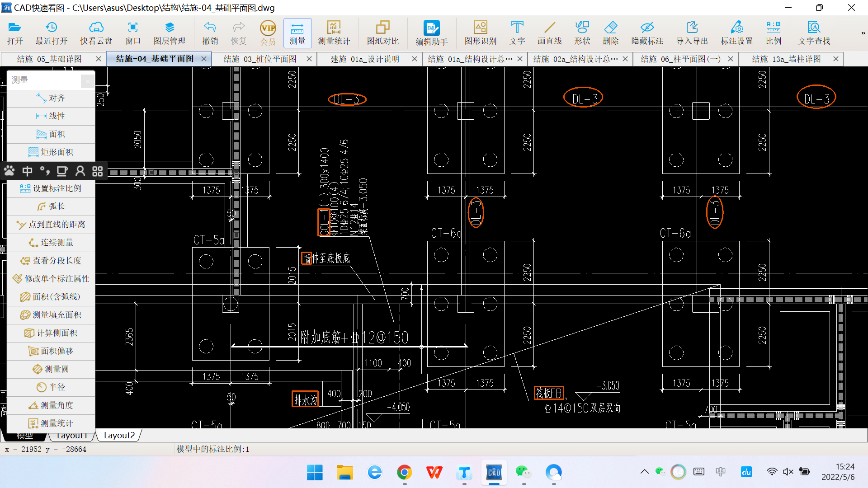Image resolution: width=868 pixels, height=488 pixels.
Task: Open 图层管理 layer manager
Action: pos(170,33)
